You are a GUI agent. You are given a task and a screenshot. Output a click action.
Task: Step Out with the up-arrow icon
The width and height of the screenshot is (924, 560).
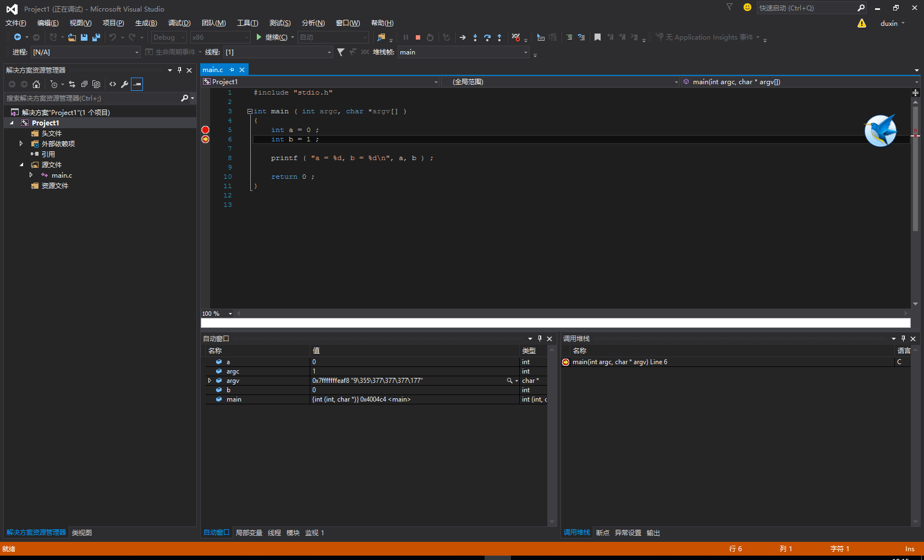[499, 37]
